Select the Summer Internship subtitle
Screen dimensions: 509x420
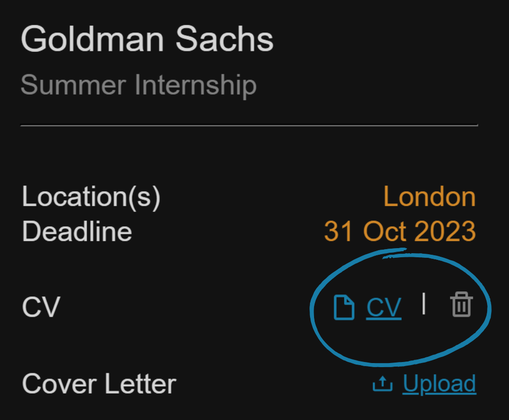(138, 85)
